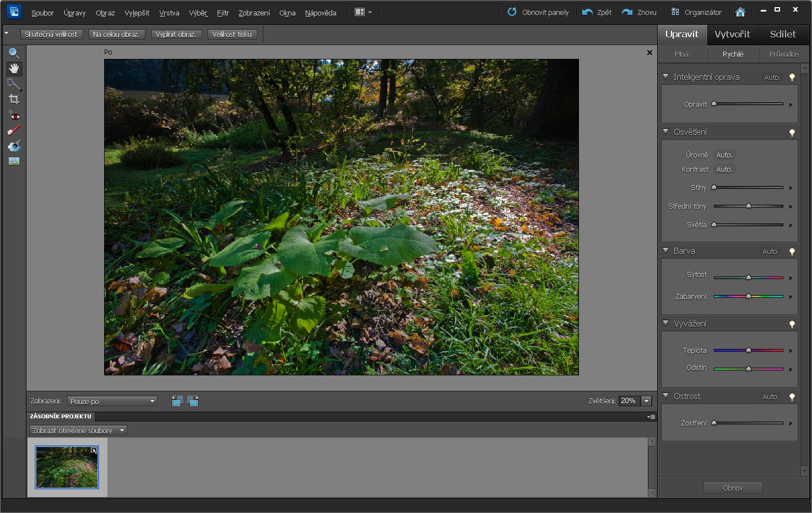Click the home welcome screen icon

[740, 12]
